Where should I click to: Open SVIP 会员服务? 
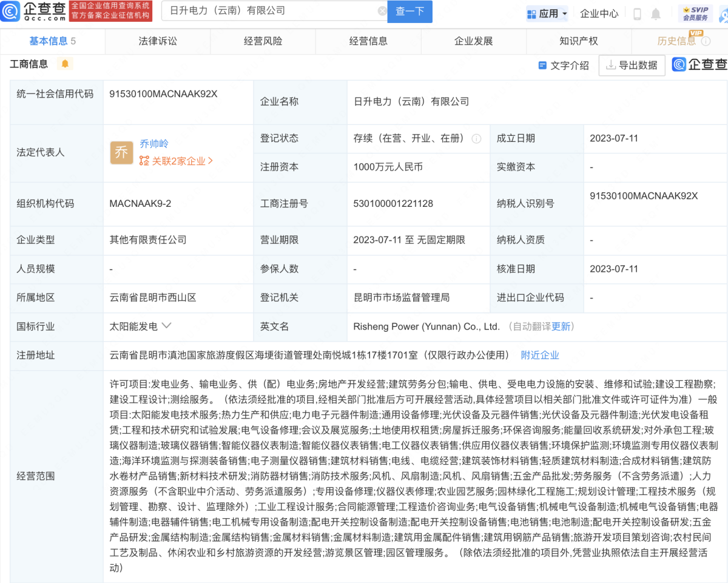coord(695,13)
